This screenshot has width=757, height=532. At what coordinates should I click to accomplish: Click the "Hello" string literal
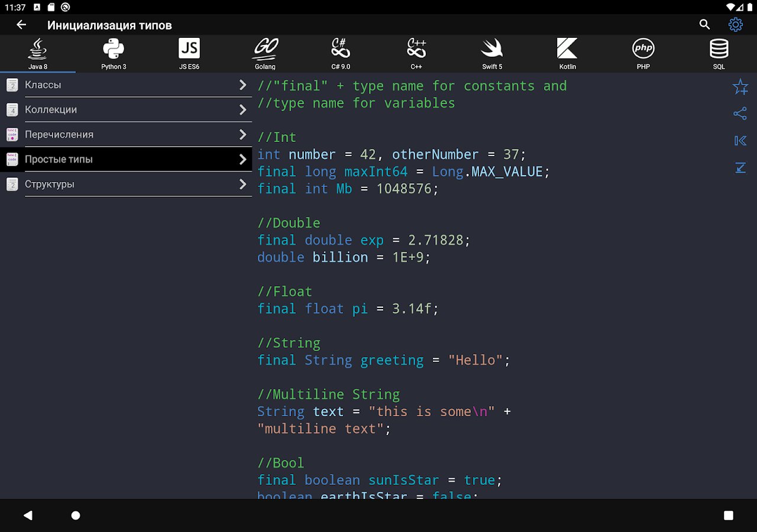[x=475, y=360]
